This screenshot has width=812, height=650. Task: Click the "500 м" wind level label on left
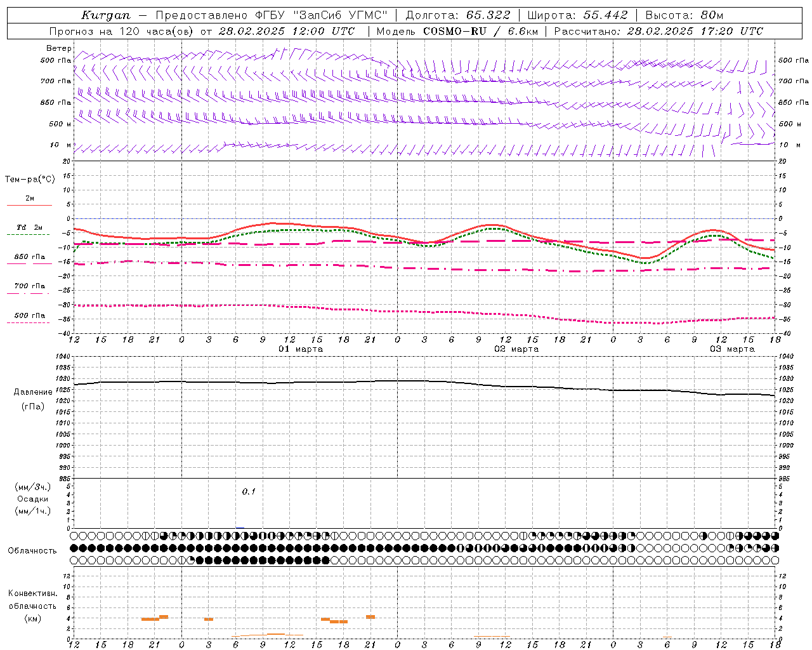click(x=61, y=124)
